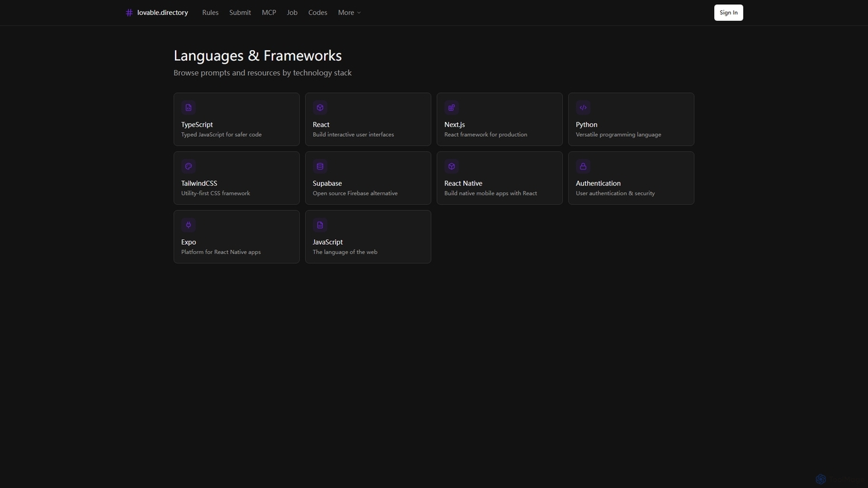Click 'Build native mobile apps with React' text
The height and width of the screenshot is (488, 868).
pos(490,193)
